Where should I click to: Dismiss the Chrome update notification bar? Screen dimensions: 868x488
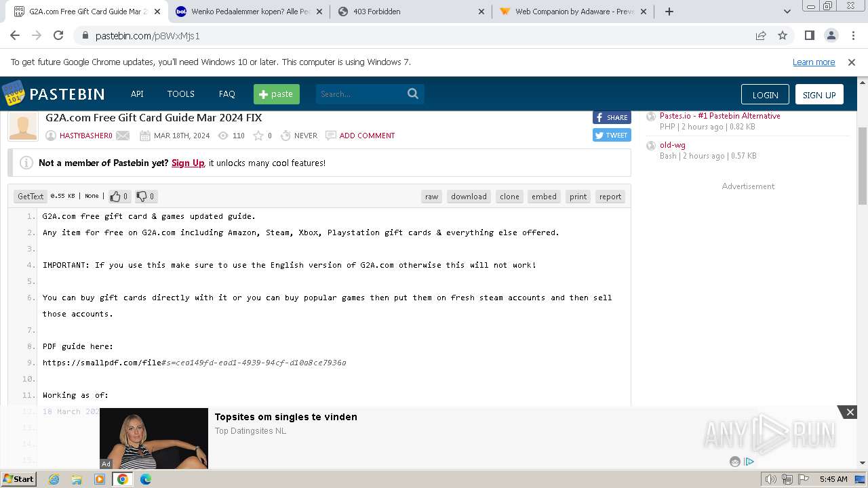tap(852, 62)
